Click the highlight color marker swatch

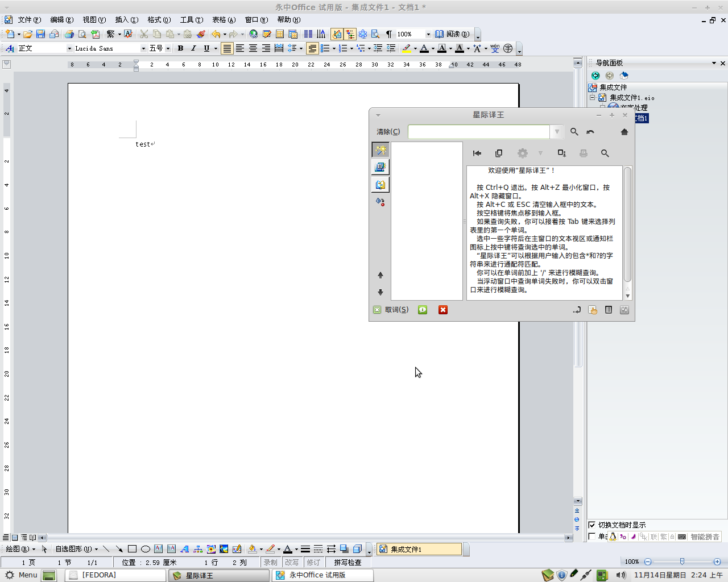[406, 48]
